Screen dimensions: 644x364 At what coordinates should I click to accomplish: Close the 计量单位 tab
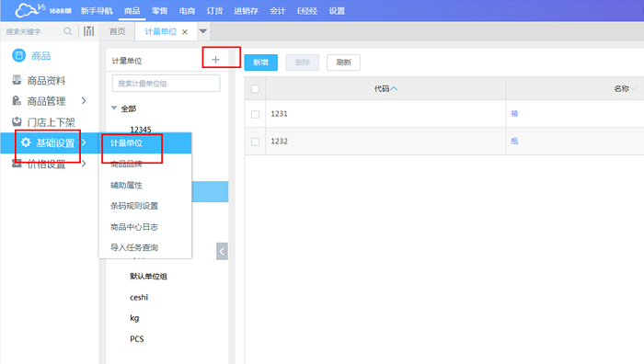pos(185,32)
